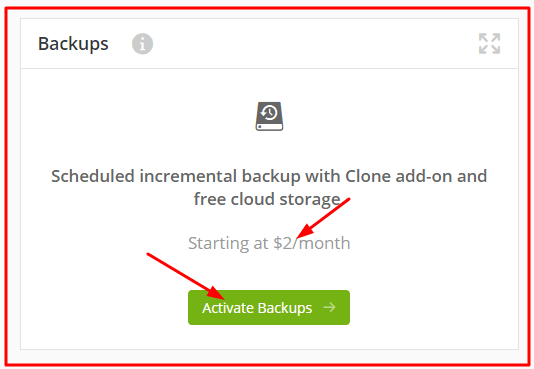
Task: Click the word month in pricing text
Action: [x=324, y=243]
